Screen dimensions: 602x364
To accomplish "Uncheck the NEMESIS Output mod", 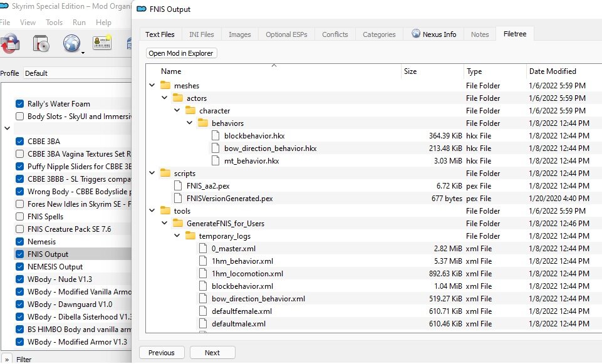I will pyautogui.click(x=19, y=266).
